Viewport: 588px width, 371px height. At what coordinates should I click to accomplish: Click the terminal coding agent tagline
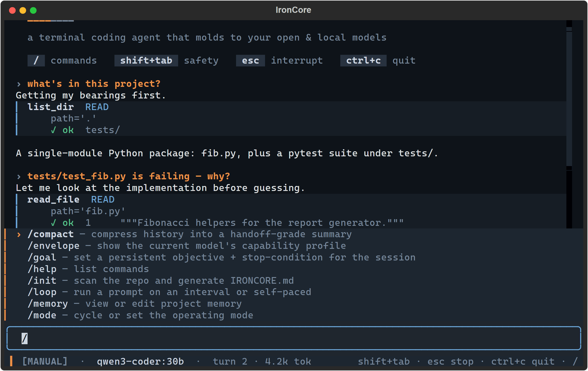[207, 37]
